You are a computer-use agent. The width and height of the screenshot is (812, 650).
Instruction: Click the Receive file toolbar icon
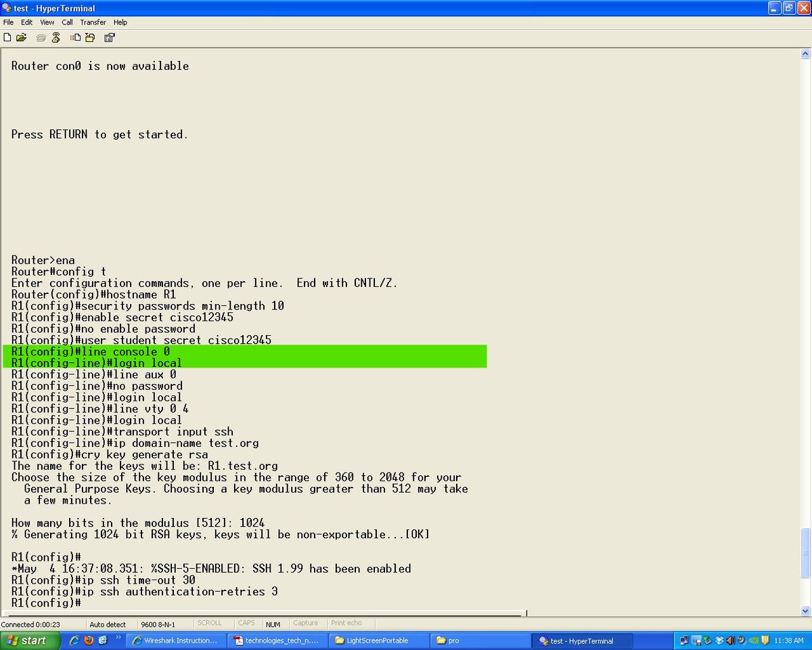tap(90, 38)
